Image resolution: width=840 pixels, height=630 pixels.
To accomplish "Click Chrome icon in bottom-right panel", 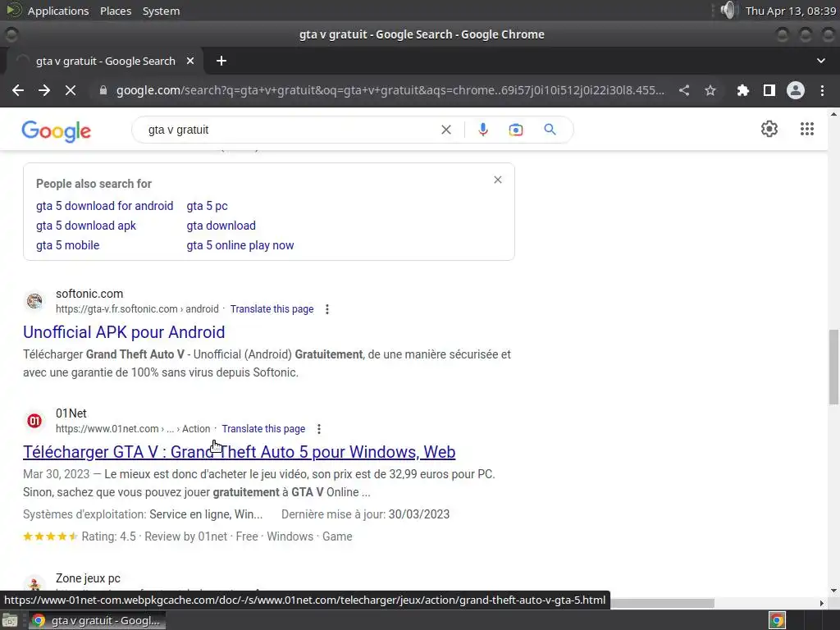I will [777, 620].
